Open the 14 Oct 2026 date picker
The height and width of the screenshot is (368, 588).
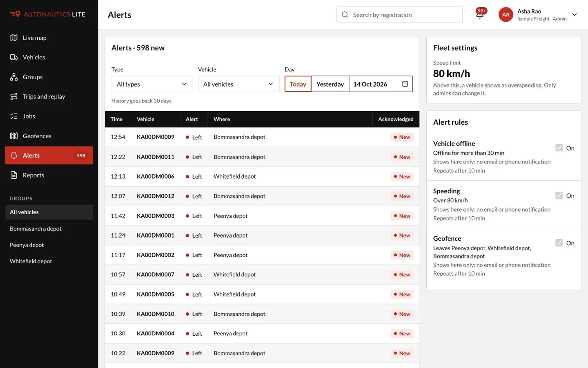coord(381,84)
